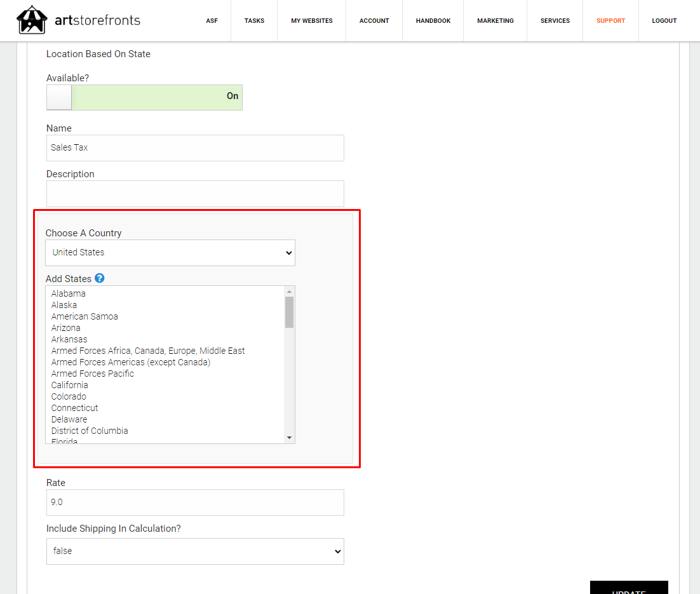Open the Account menu
Image resolution: width=700 pixels, height=594 pixels.
(374, 20)
